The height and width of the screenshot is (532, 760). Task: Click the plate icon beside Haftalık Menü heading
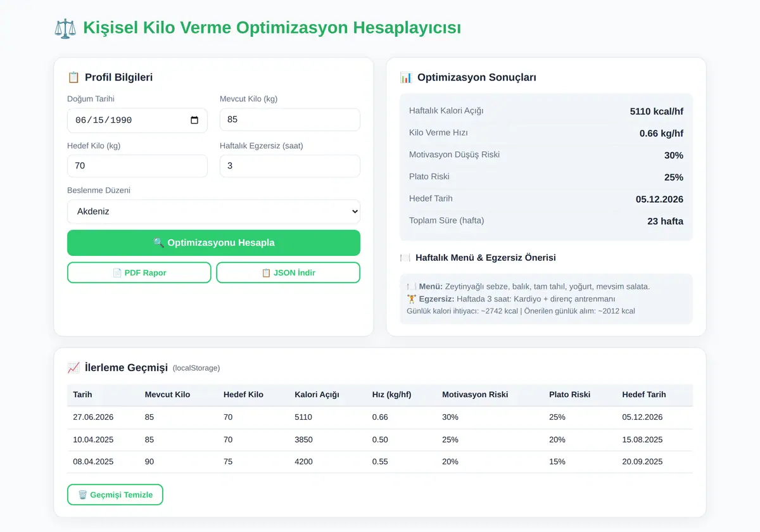405,258
